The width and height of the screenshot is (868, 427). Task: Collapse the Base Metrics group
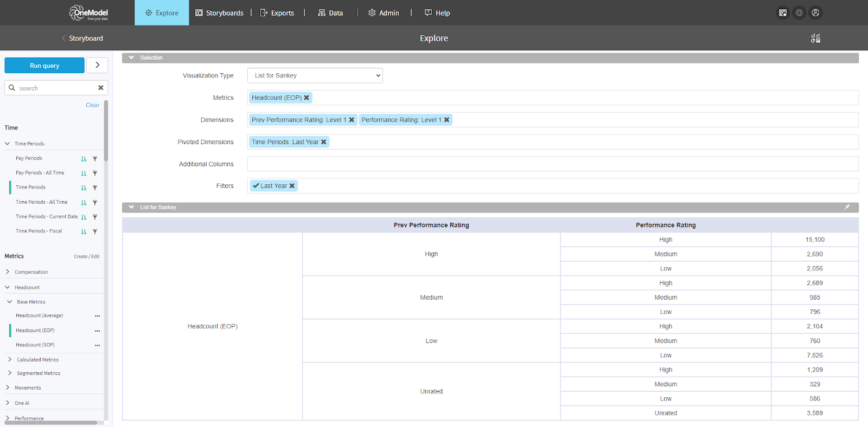(x=10, y=302)
